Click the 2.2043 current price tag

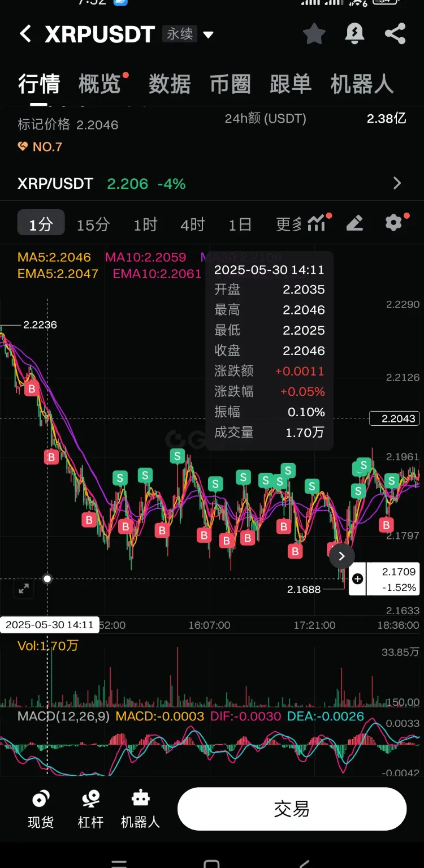click(394, 418)
